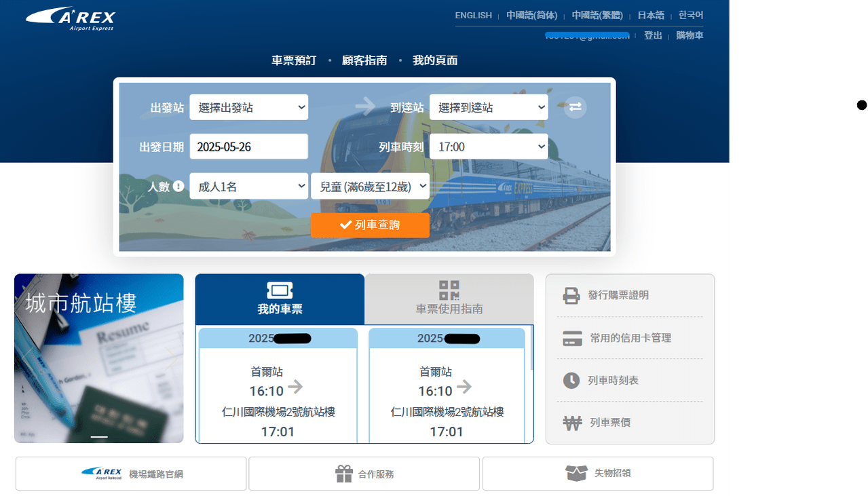Switch to the 我的車票 tab

(x=280, y=299)
